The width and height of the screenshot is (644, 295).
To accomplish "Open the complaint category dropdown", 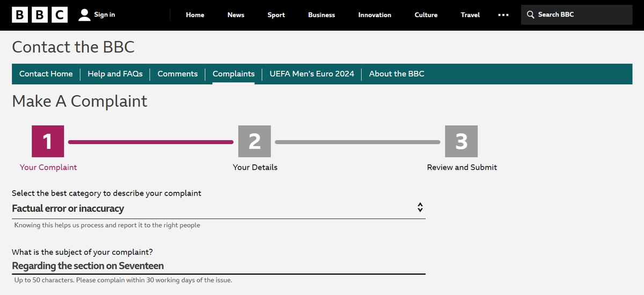I will 218,208.
